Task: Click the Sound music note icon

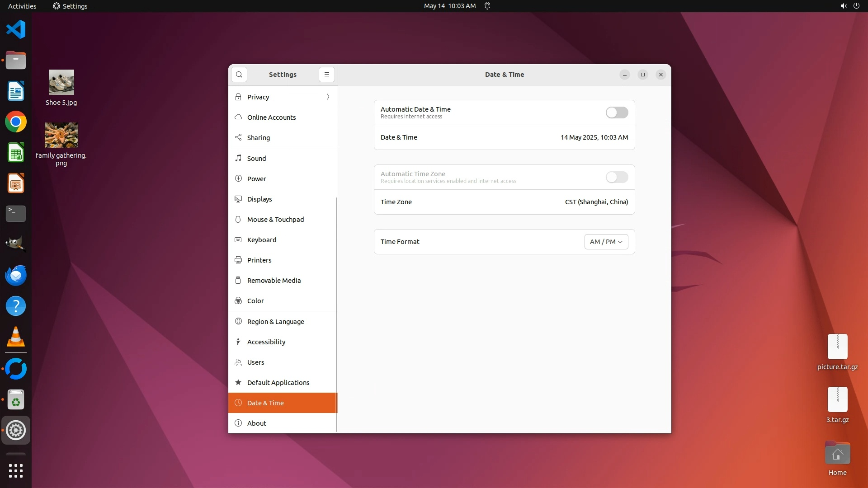Action: pos(238,158)
